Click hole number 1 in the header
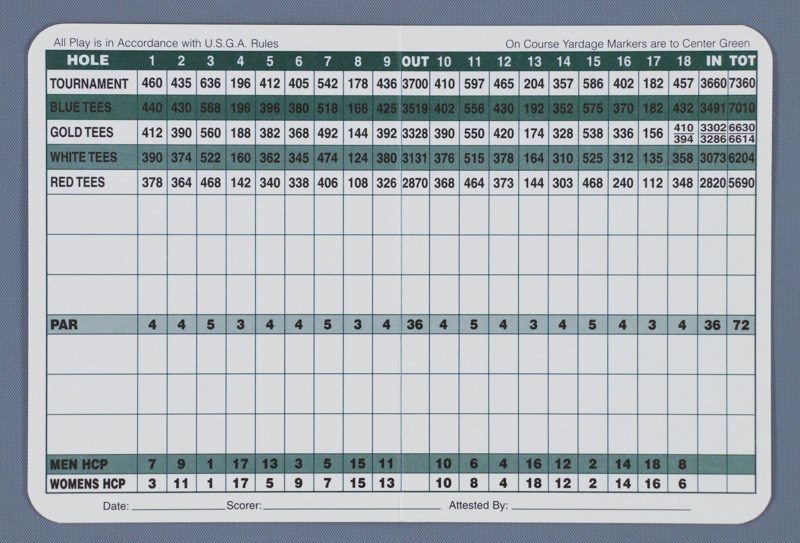 (x=152, y=61)
